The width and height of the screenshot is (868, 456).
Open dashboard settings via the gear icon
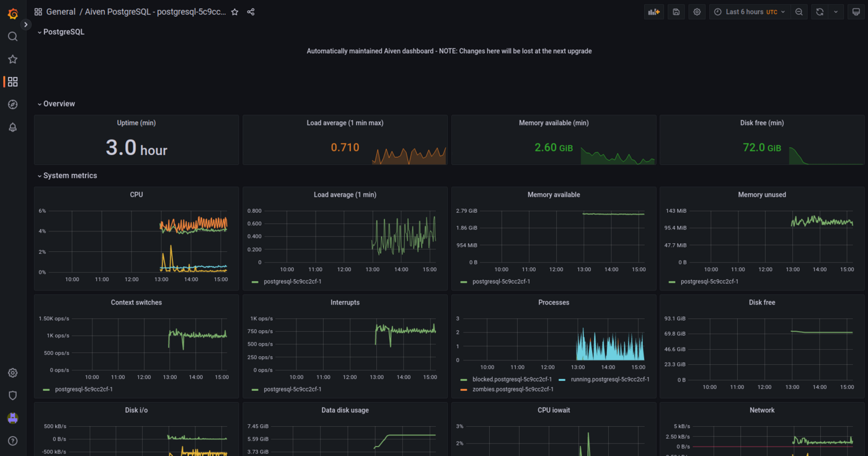coord(696,11)
